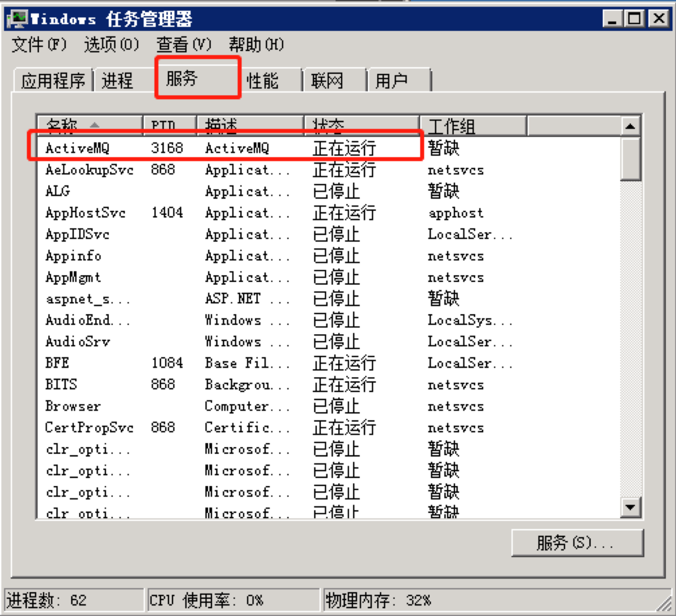
Task: Click 'Backgrou...' description of BITS
Action: (248, 385)
